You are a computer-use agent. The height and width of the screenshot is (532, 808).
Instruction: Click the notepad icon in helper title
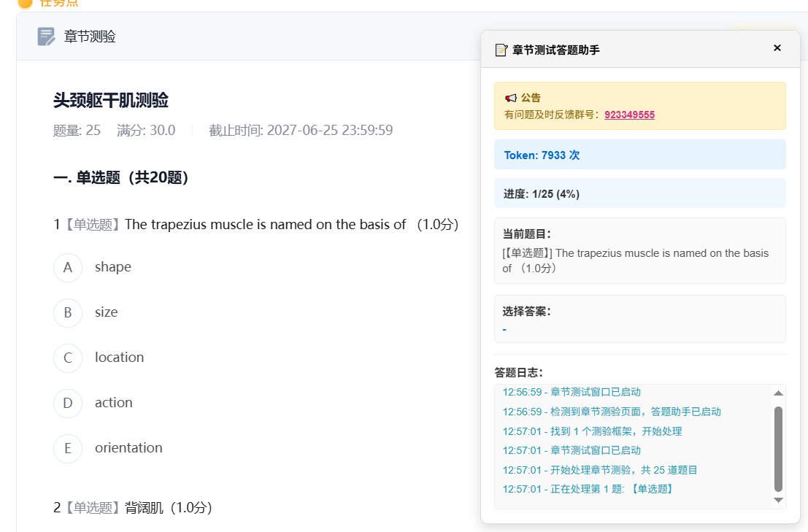coord(501,50)
